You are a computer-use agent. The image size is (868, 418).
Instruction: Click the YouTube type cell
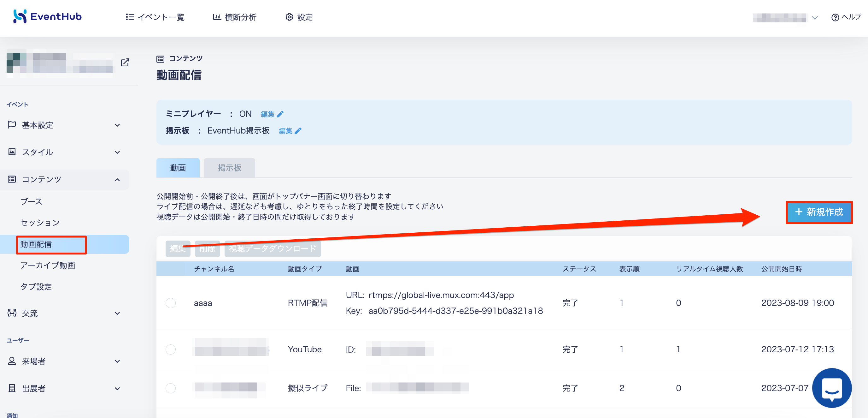tap(305, 349)
